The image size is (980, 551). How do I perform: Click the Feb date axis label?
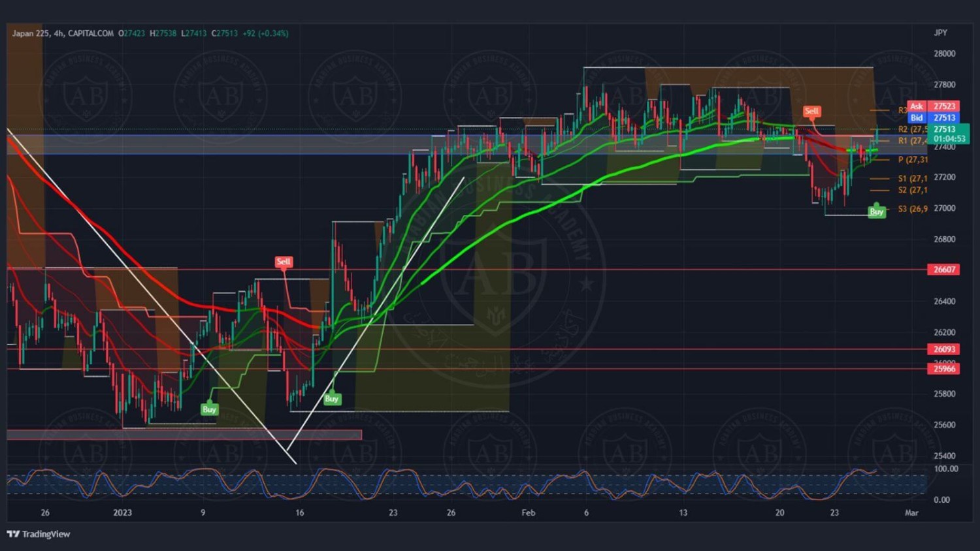pos(529,512)
